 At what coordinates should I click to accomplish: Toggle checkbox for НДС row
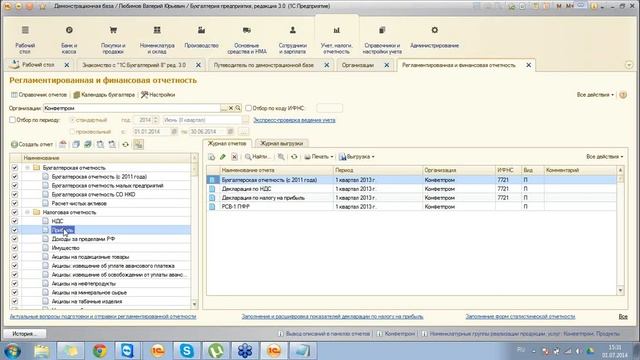click(x=15, y=221)
